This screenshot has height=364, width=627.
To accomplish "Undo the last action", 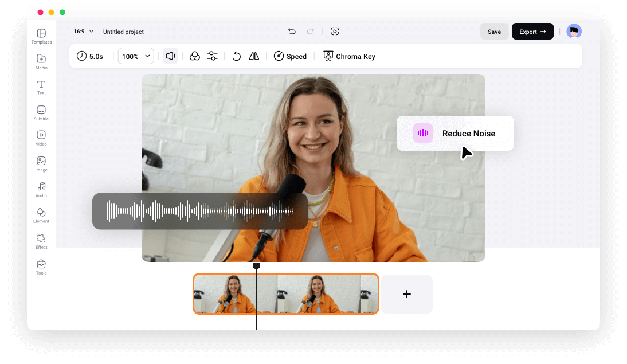I will (292, 31).
